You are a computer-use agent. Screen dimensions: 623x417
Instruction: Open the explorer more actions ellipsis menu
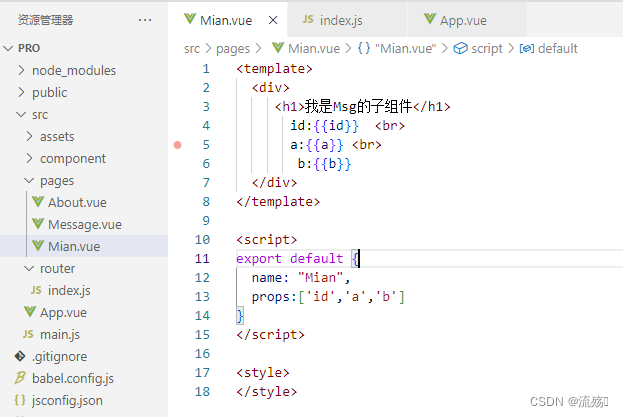(x=145, y=20)
